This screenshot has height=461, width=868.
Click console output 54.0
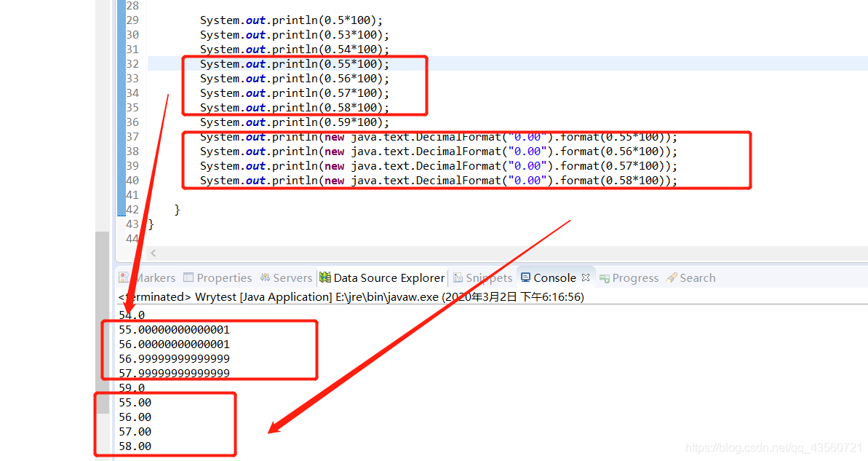click(x=132, y=315)
